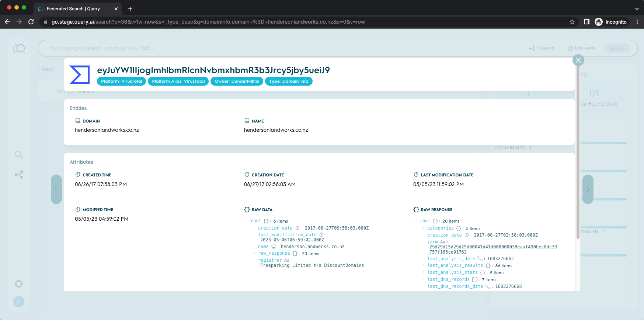The width and height of the screenshot is (644, 320).
Task: Go back in browser
Action: pos(7,22)
